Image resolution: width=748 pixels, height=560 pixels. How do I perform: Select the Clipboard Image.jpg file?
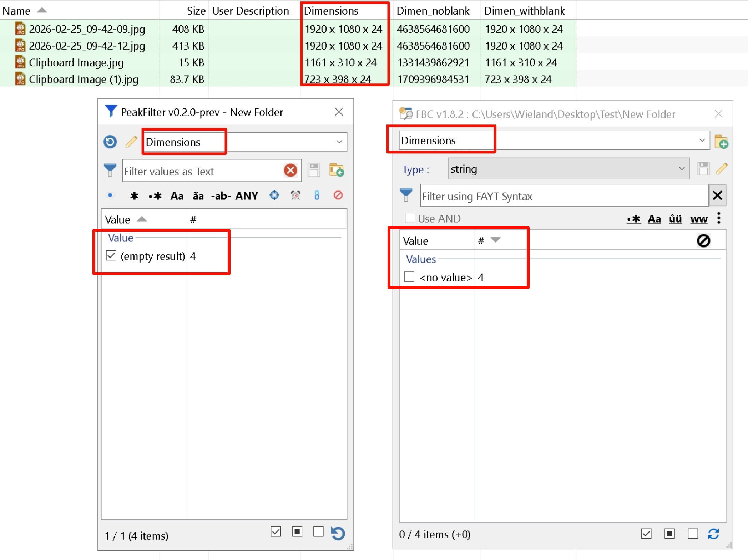[76, 63]
